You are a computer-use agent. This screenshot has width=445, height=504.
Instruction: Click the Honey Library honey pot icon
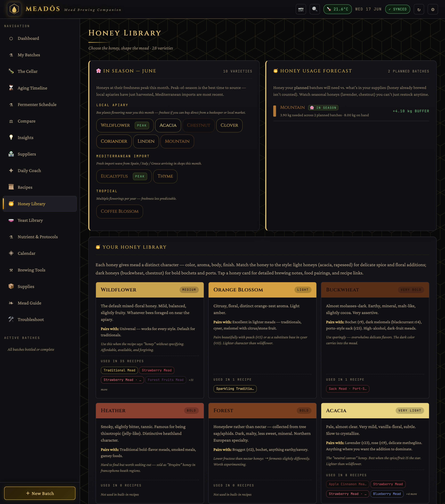[11, 204]
